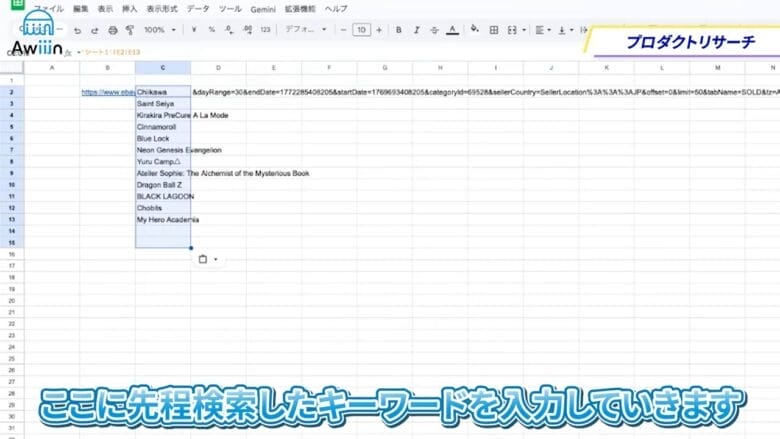The width and height of the screenshot is (780, 439).
Task: Toggle strikethrough formatting
Action: point(434,30)
